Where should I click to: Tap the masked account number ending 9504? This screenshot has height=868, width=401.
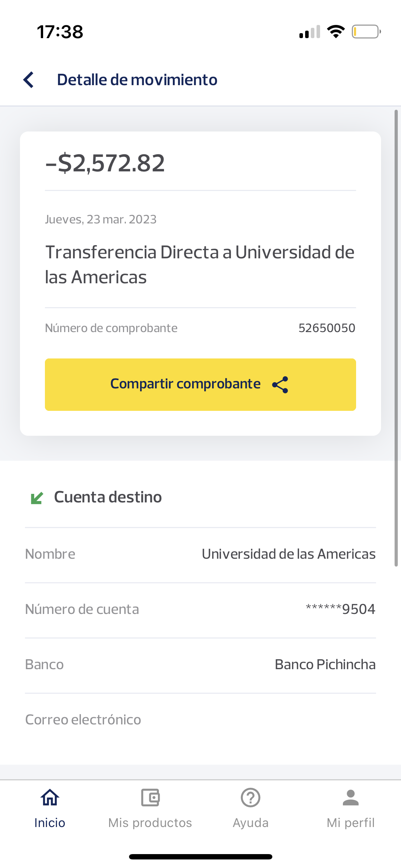(340, 609)
